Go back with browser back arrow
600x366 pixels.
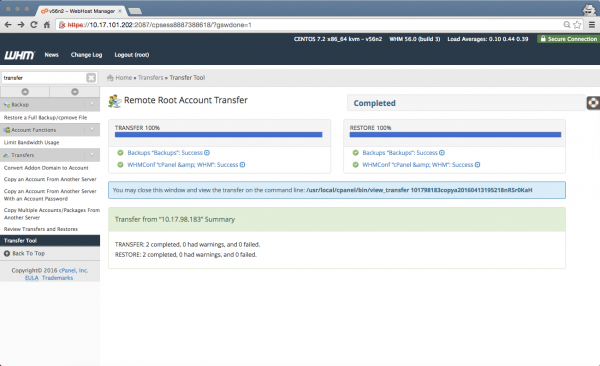[x=8, y=25]
